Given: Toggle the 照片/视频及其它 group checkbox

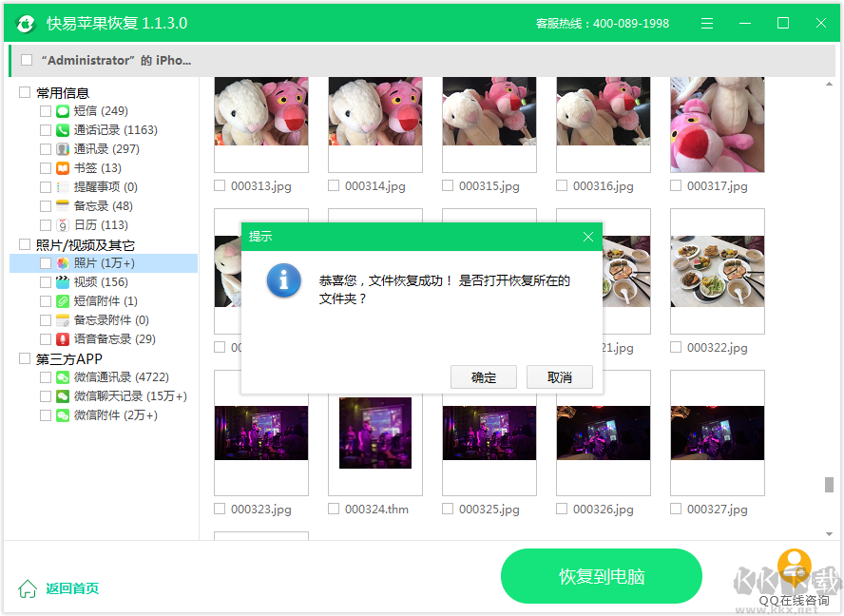Looking at the screenshot, I should 24,244.
